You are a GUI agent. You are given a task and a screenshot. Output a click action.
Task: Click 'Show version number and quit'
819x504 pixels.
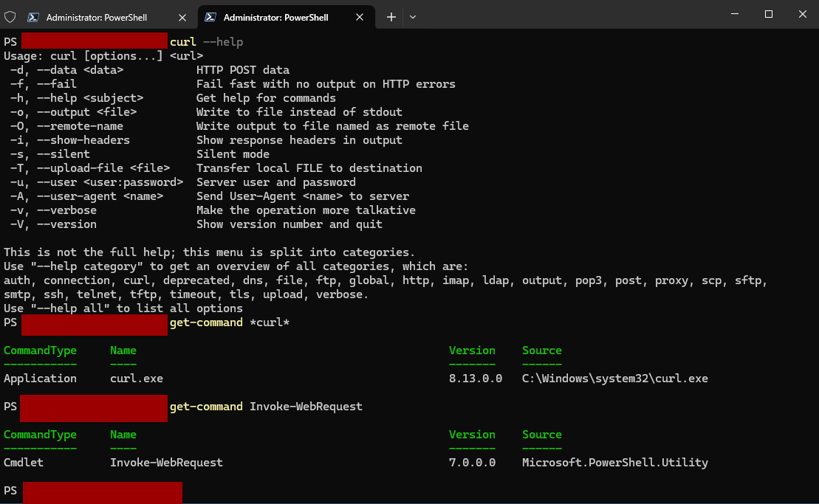pos(289,225)
